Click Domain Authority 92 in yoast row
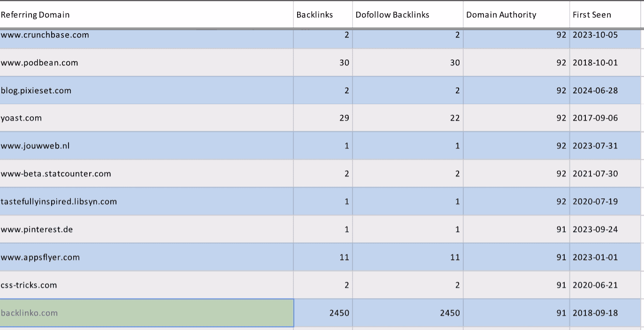This screenshot has width=644, height=330. [516, 118]
